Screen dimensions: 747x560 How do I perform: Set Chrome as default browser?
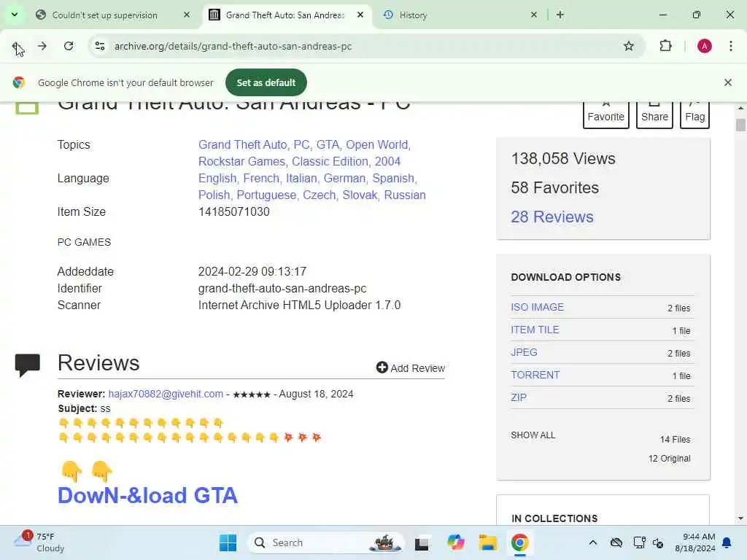tap(266, 82)
